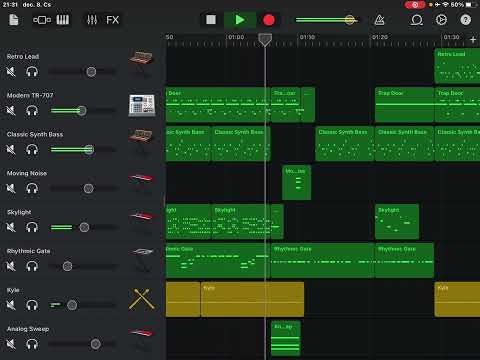Viewport: 480px width, 360px height.
Task: Start recording with the red Record button
Action: [x=269, y=20]
